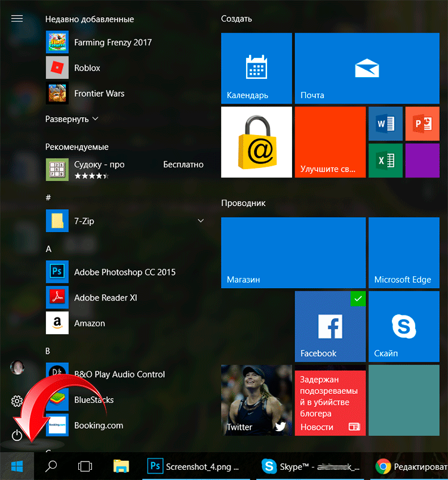Open the Twitter tile
Viewport: 448px width, 480px height.
coord(257,400)
